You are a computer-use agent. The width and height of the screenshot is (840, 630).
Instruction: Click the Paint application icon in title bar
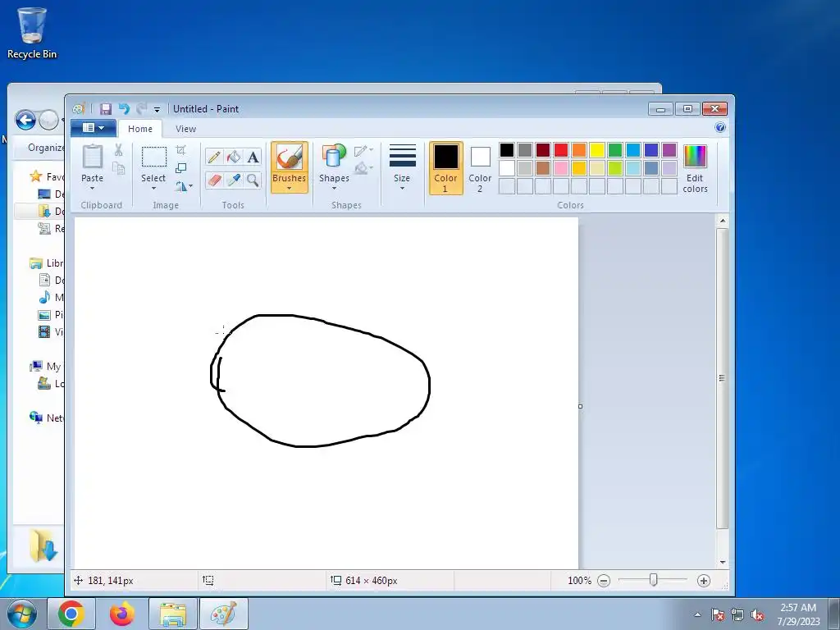(79, 109)
